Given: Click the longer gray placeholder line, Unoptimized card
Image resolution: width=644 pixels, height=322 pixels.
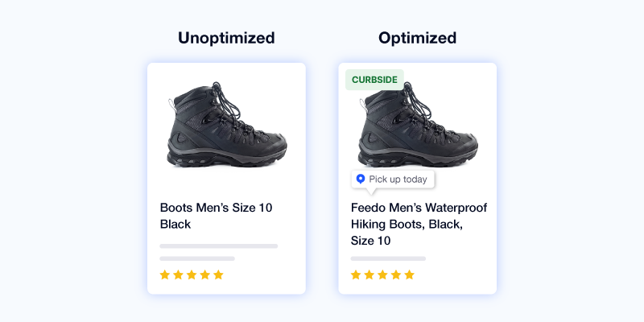Looking at the screenshot, I should (219, 246).
